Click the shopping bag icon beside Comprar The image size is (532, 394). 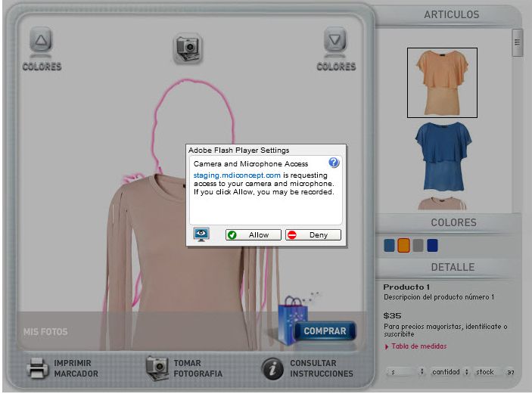[291, 319]
